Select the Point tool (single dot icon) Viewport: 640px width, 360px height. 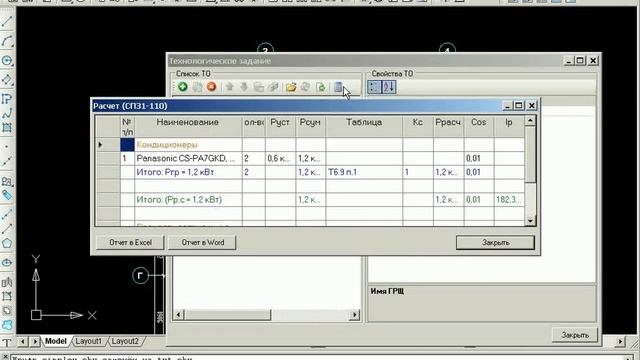click(x=7, y=147)
